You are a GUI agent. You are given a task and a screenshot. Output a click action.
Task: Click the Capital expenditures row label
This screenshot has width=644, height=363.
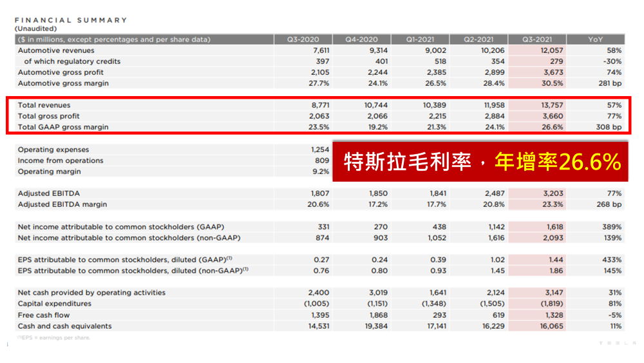(55, 304)
